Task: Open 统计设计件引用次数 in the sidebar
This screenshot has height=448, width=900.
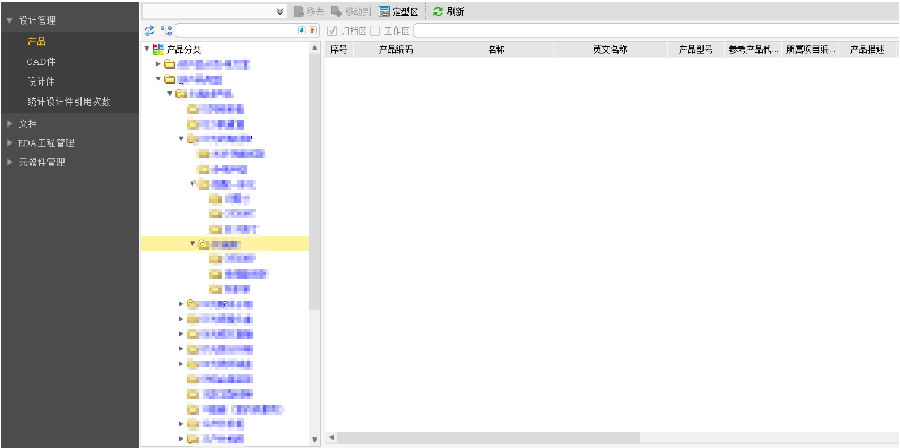Action: point(69,102)
